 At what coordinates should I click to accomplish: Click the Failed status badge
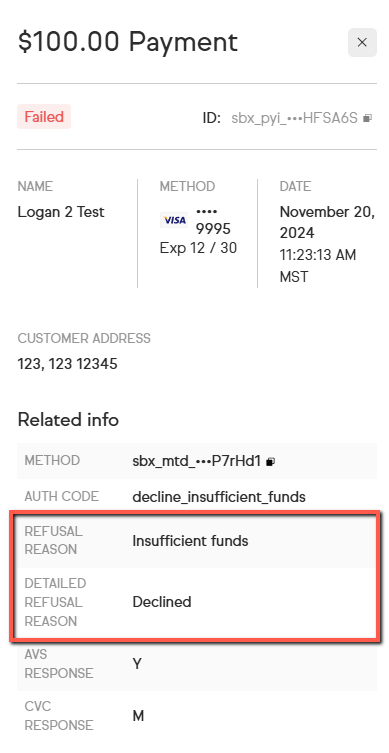44,117
